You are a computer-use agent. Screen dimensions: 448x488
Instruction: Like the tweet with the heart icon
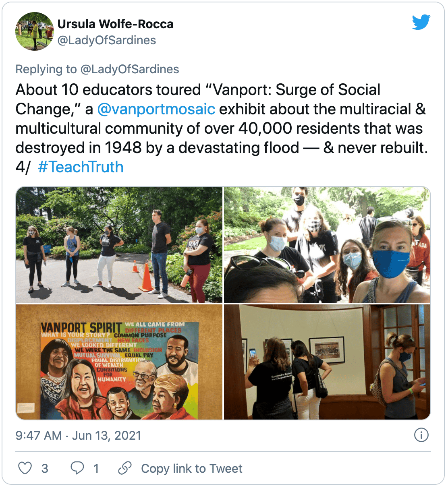click(x=25, y=468)
